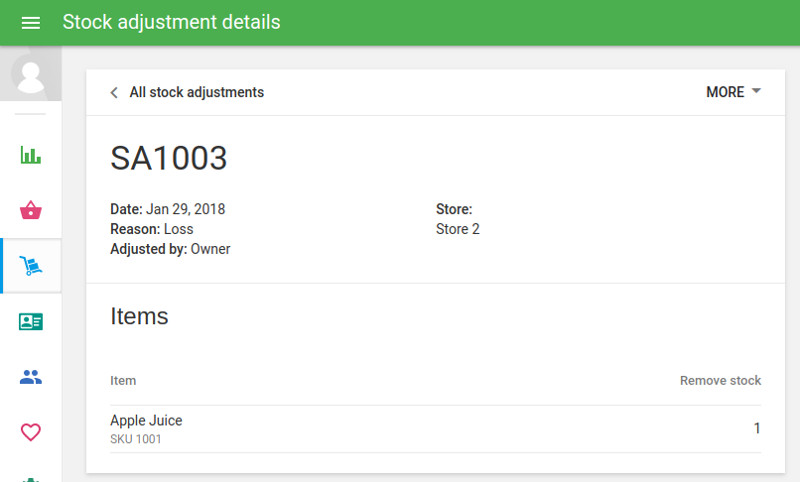Select the Apple Juice item row
This screenshot has width=800, height=482.
435,429
